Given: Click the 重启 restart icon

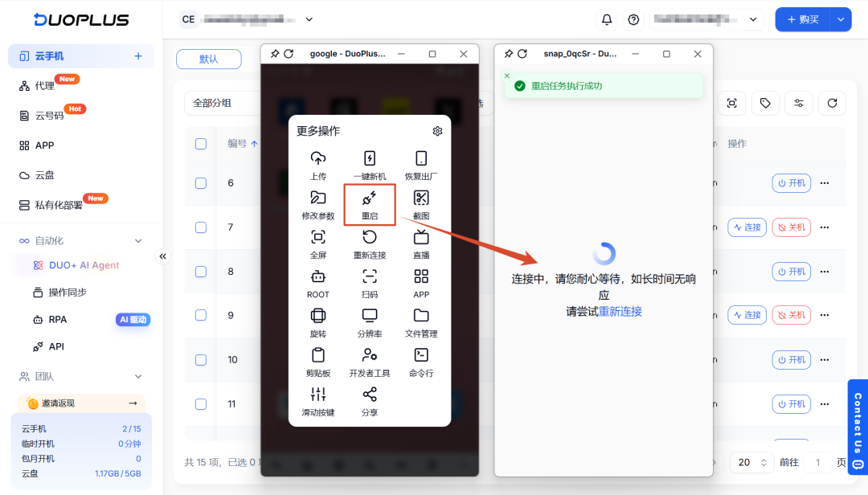Looking at the screenshot, I should [369, 198].
